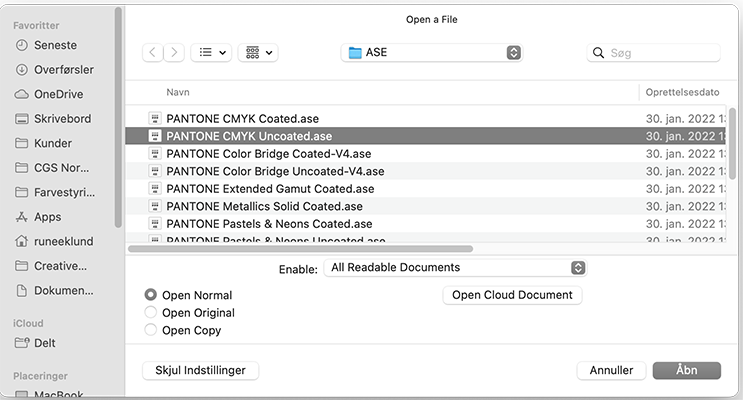Screen dimensions: 743x400
Task: Click file icon of PANTONE Extended Gamut Coated.ase
Action: pos(154,188)
